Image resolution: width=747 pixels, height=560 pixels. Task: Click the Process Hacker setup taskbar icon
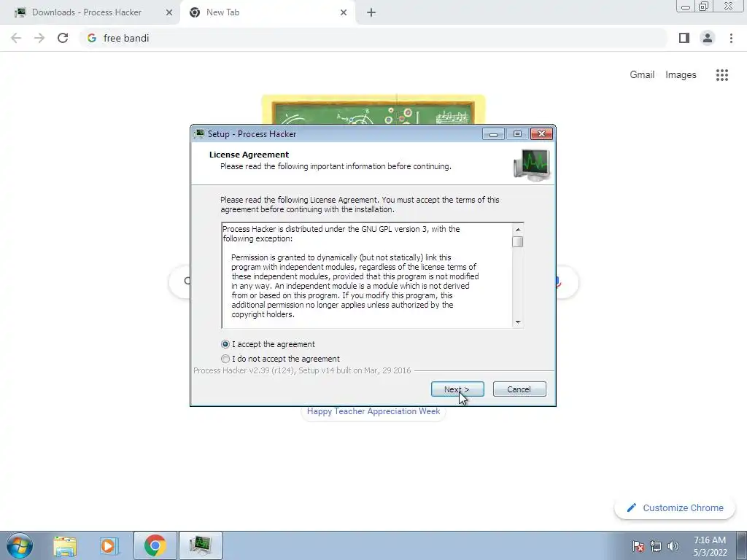(x=200, y=545)
